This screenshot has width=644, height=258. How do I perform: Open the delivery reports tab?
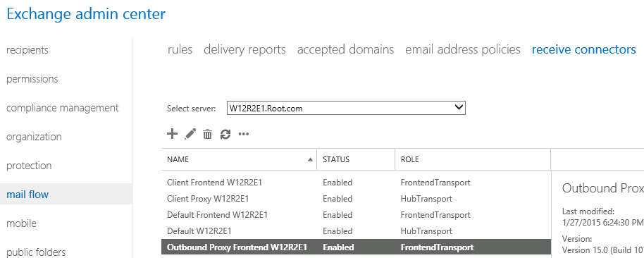[x=244, y=50]
